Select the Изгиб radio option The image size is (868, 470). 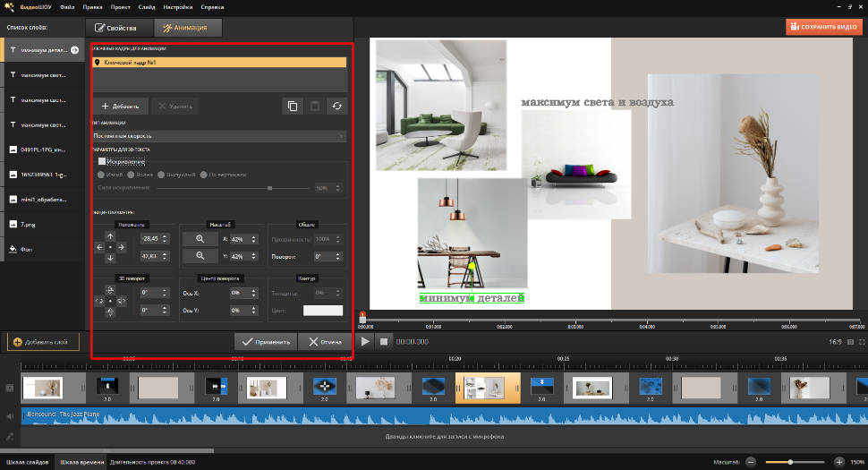[101, 175]
